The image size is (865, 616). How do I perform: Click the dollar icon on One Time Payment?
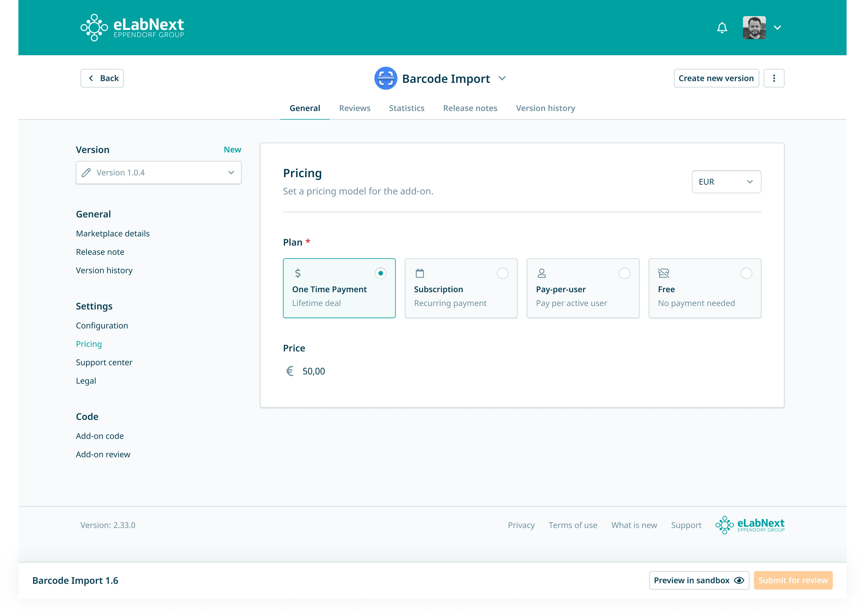click(298, 273)
